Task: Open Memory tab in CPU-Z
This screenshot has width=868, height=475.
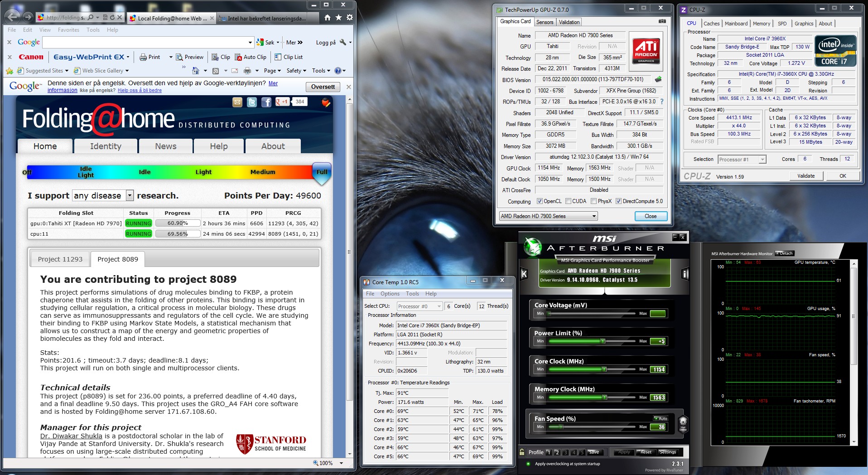Action: click(762, 24)
